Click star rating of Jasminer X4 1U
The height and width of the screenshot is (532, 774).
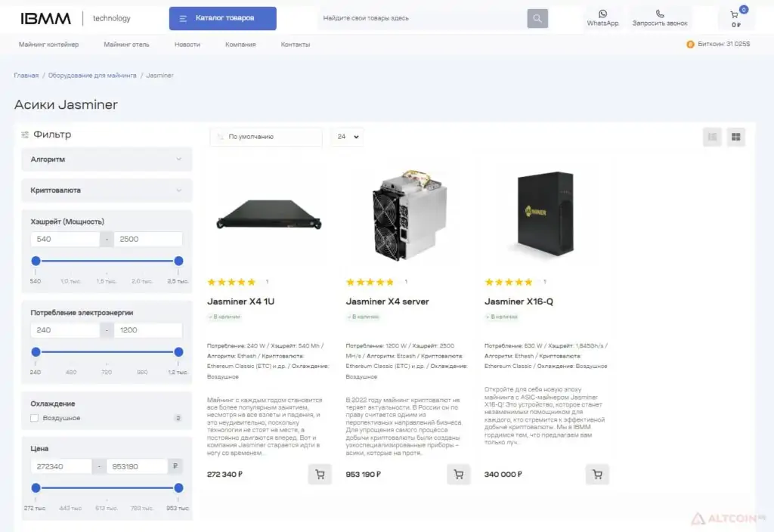231,283
